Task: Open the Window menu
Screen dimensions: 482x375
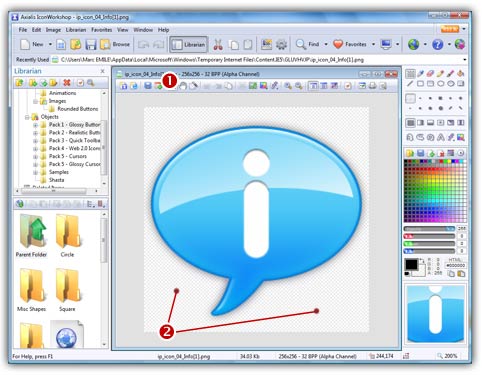Action: 143,30
